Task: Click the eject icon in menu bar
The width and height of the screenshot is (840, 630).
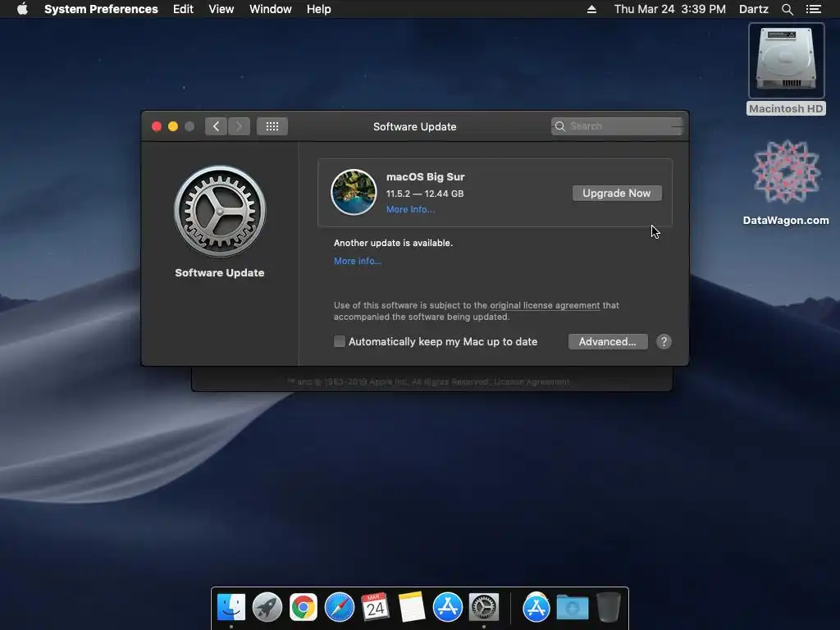Action: coord(591,9)
